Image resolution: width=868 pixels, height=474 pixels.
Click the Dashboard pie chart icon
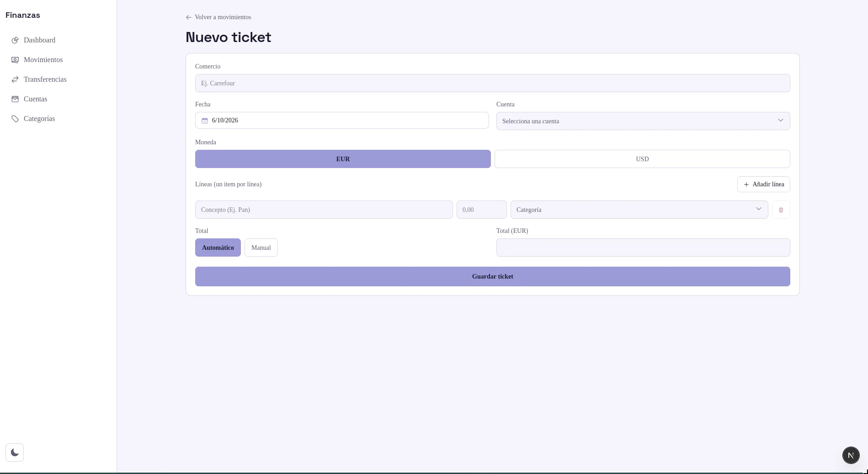tap(15, 40)
